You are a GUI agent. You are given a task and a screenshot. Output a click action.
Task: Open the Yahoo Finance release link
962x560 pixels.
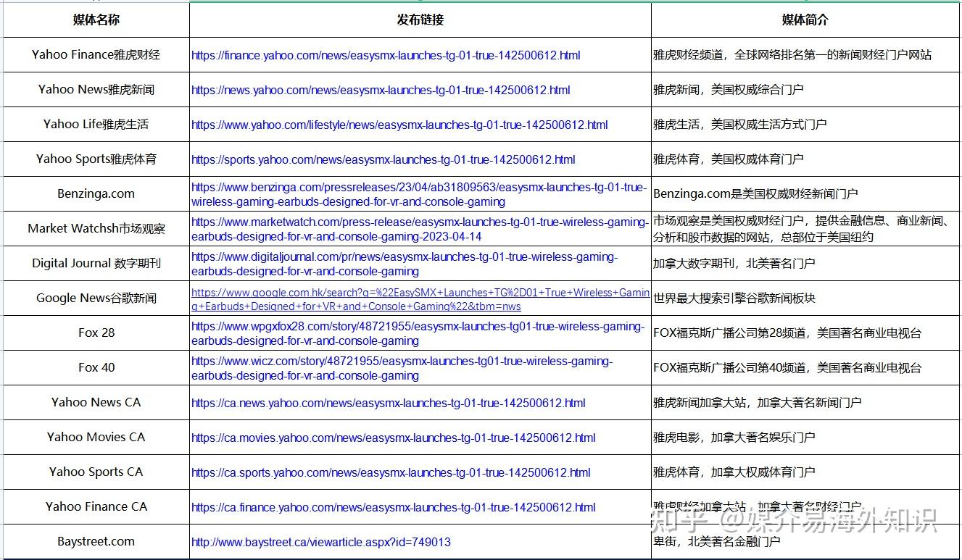386,55
